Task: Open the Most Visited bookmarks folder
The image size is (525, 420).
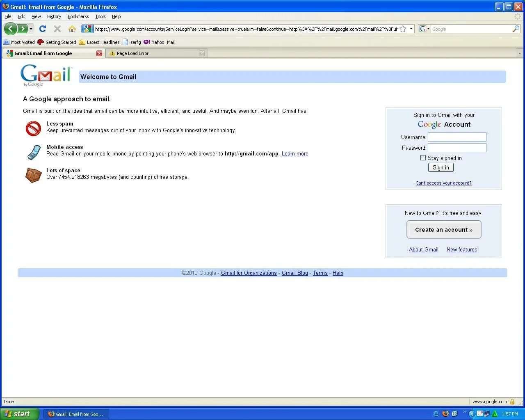Action: [19, 42]
